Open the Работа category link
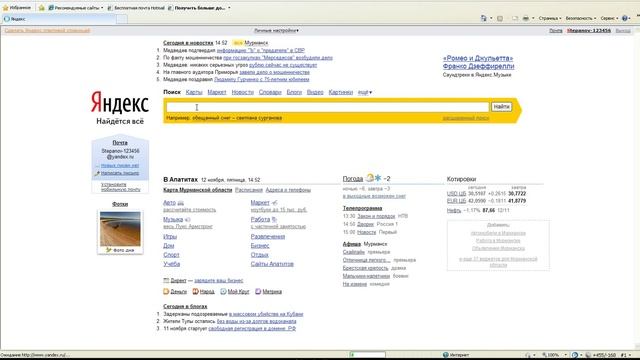This screenshot has height=360, width=640. tap(260, 219)
